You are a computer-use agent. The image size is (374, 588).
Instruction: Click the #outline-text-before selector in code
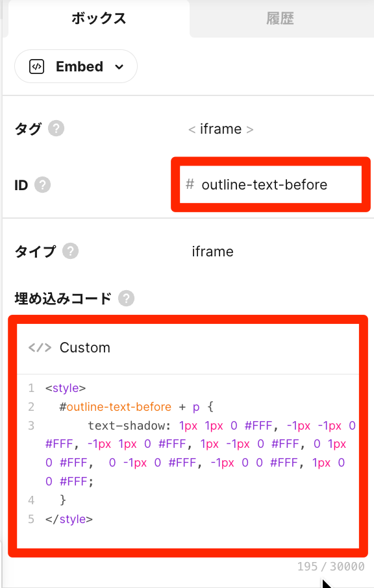pyautogui.click(x=115, y=406)
